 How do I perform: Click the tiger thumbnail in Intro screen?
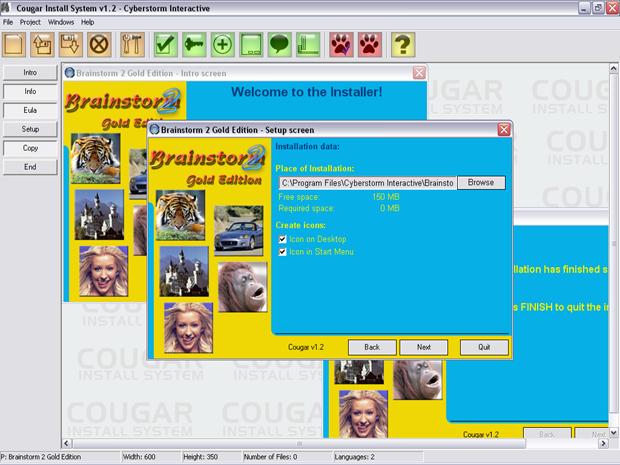tap(95, 158)
